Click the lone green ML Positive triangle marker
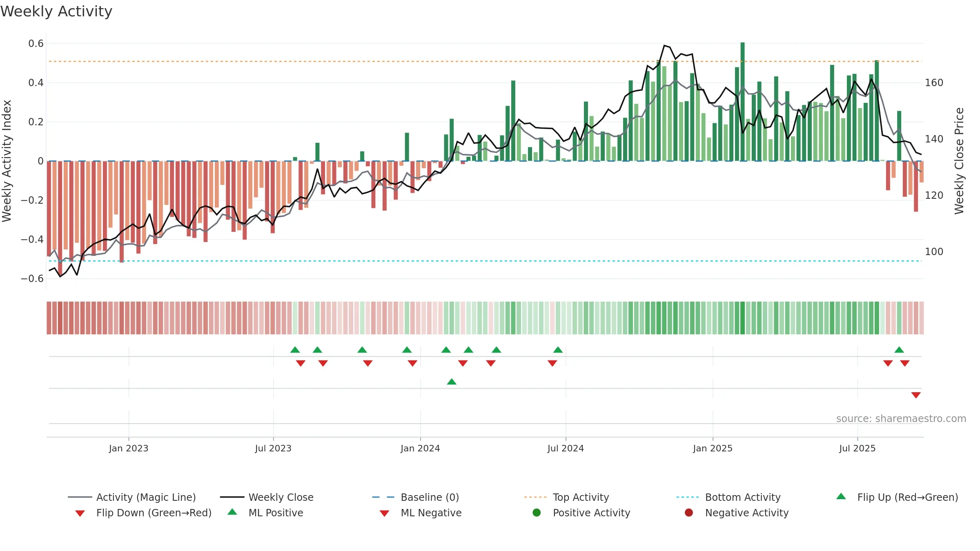980x551 pixels. coord(452,382)
